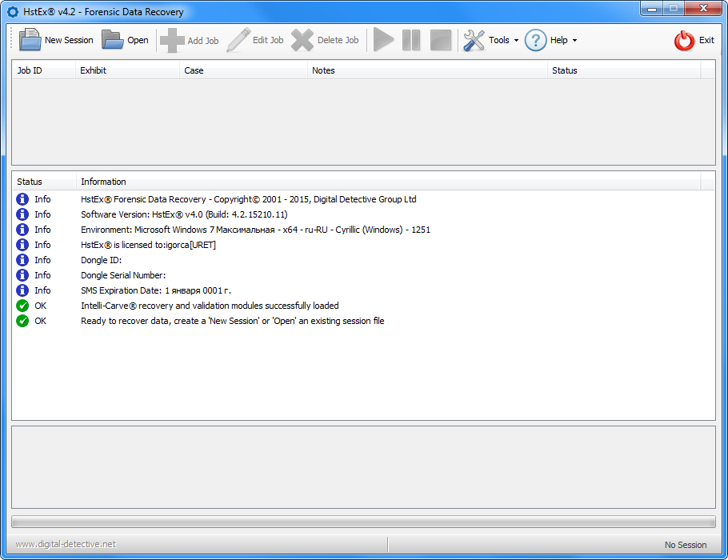Start processing with the Play button
728x560 pixels.
383,40
